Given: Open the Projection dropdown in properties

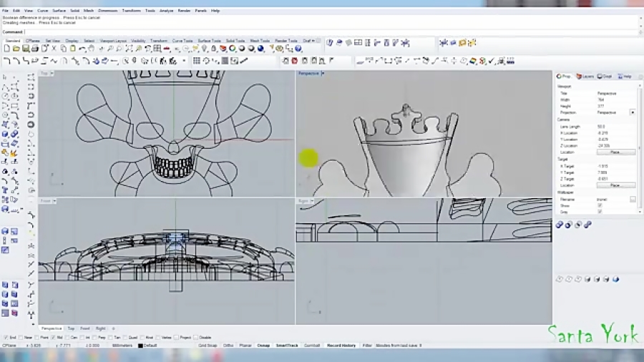Looking at the screenshot, I should [x=633, y=112].
